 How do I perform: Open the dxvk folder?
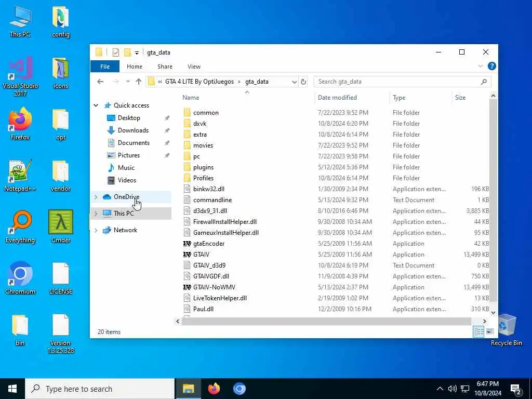(x=199, y=124)
